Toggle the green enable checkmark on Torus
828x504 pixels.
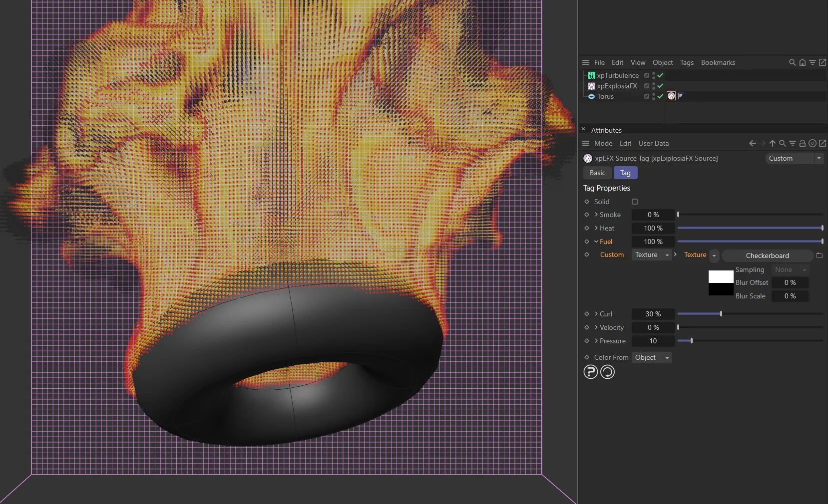[659, 97]
